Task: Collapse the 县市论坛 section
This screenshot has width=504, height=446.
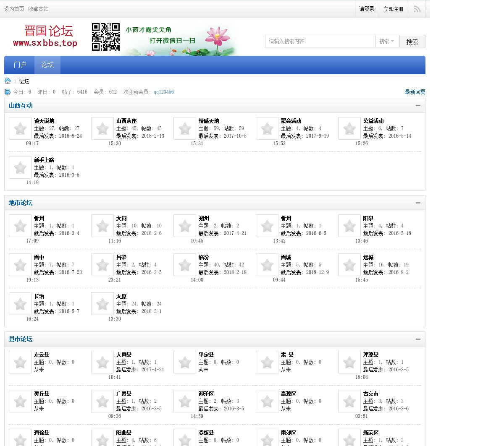Action: pyautogui.click(x=418, y=339)
